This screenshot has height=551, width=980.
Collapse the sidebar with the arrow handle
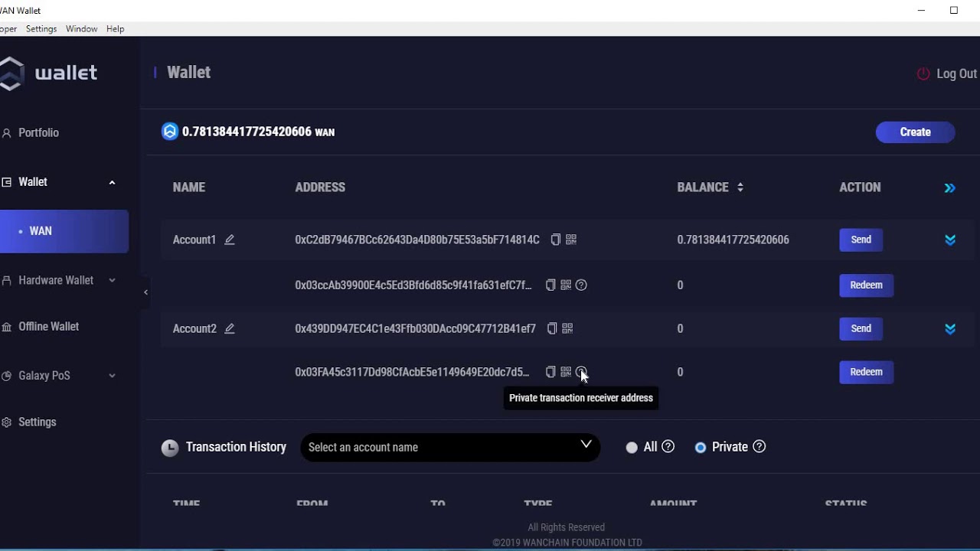[145, 292]
